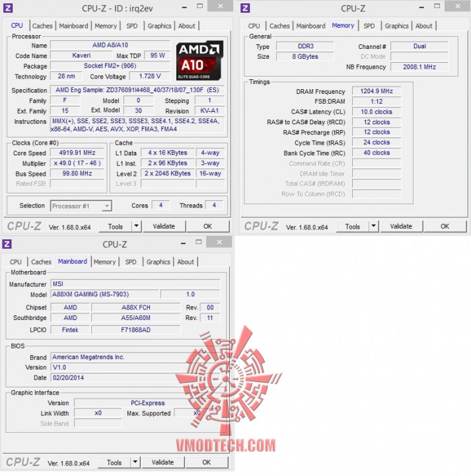
Task: Open the Caches tab in the Memory window
Action: pyautogui.click(x=279, y=26)
